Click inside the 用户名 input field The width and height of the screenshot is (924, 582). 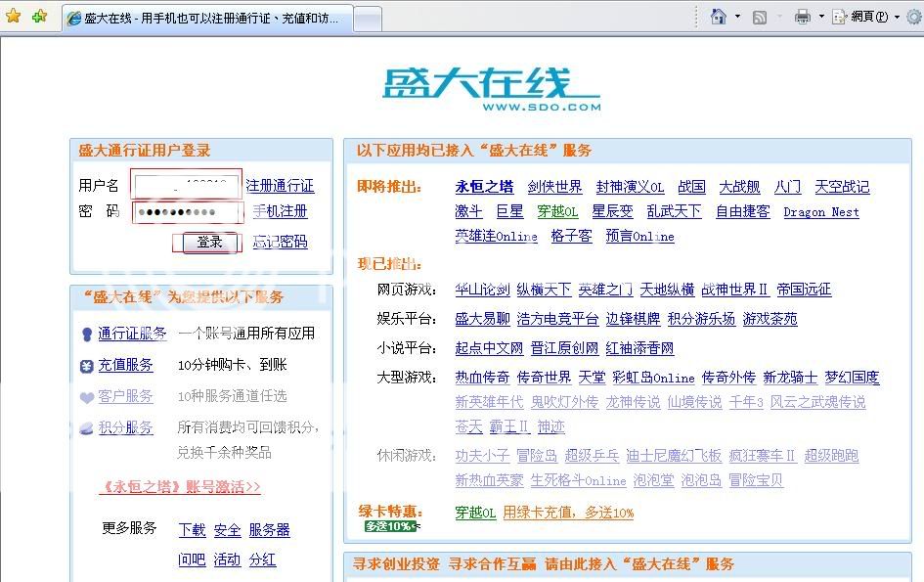pyautogui.click(x=187, y=186)
